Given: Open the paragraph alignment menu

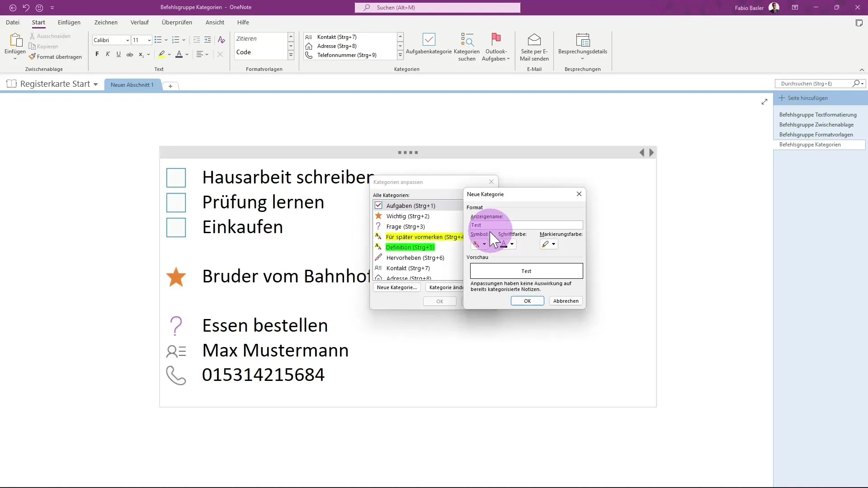Looking at the screenshot, I should [202, 54].
